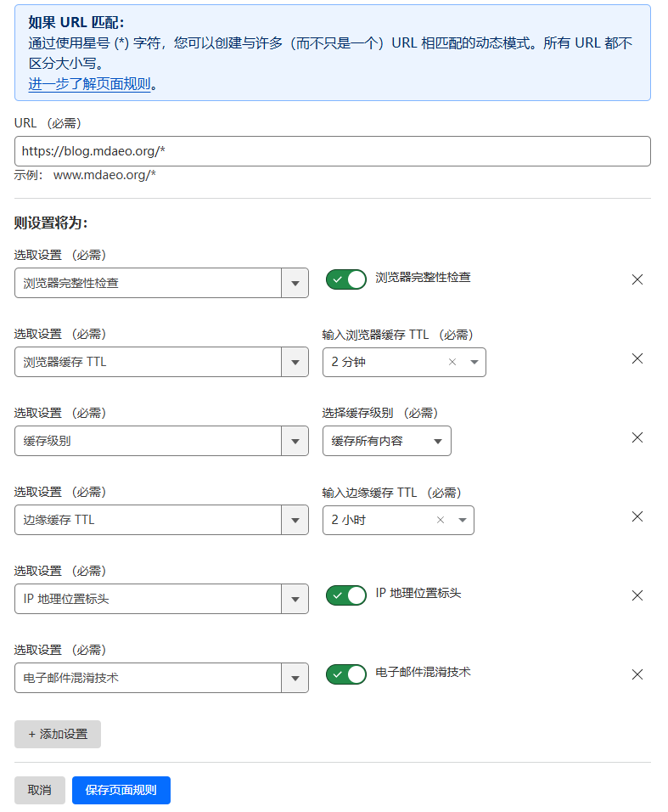Toggle 电子邮件混淆技术 off
Viewport: 668px width, 812px height.
coord(346,674)
